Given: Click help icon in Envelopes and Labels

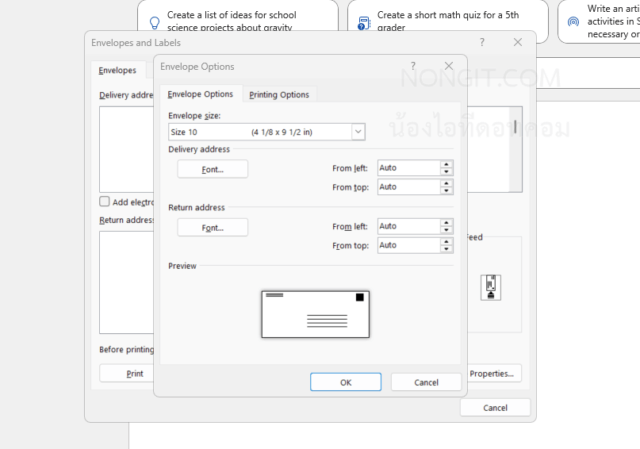Looking at the screenshot, I should click(482, 42).
